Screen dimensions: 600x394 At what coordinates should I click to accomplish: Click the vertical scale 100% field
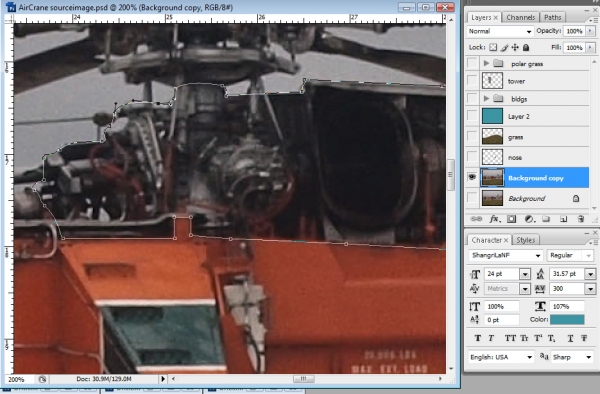click(x=502, y=306)
